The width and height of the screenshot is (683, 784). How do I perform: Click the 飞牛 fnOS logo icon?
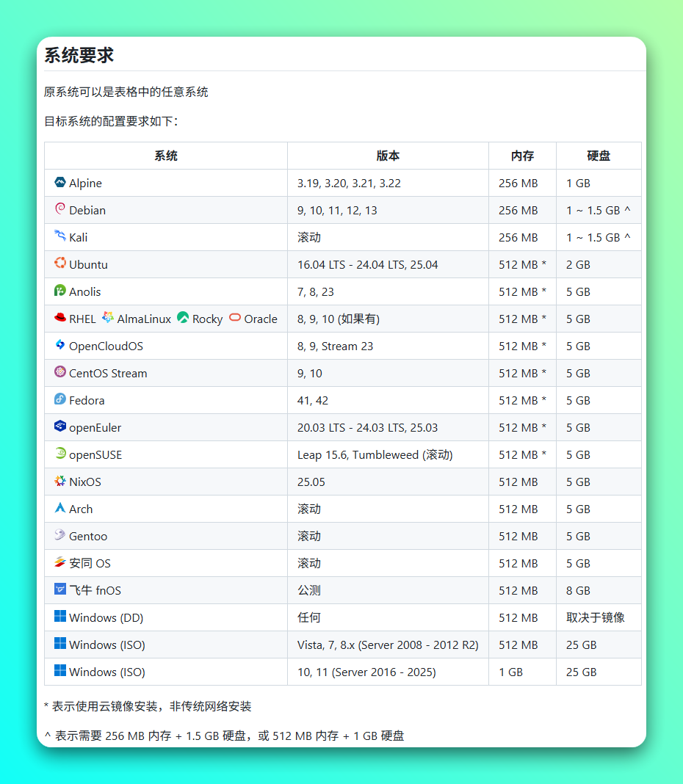tap(60, 589)
